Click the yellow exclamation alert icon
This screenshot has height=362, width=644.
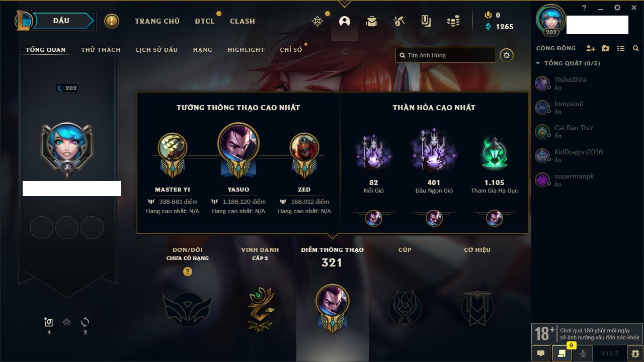(x=112, y=21)
